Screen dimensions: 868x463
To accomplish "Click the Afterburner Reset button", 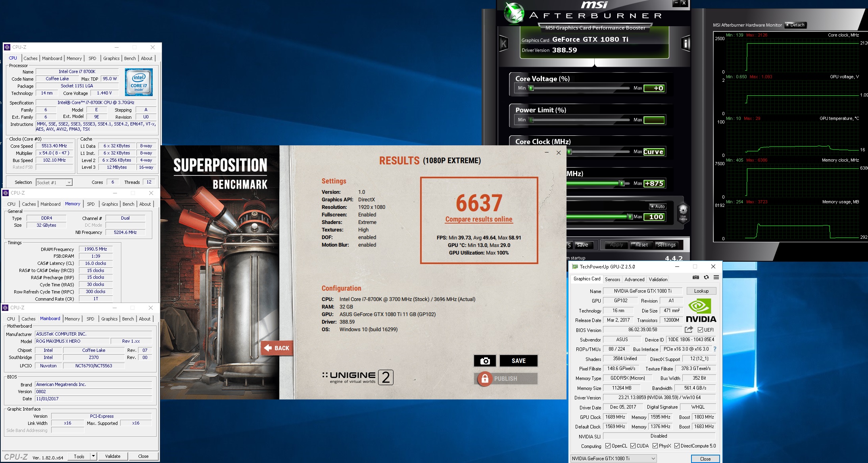I will [641, 245].
